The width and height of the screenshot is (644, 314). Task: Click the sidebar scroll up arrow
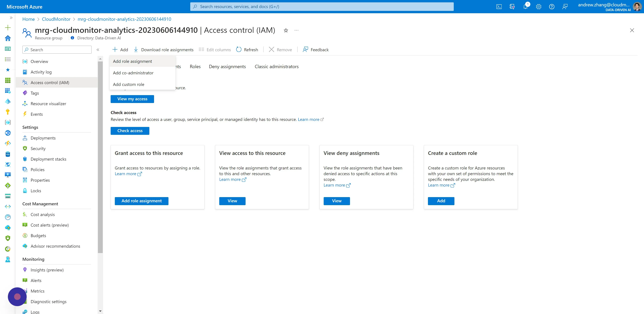100,59
